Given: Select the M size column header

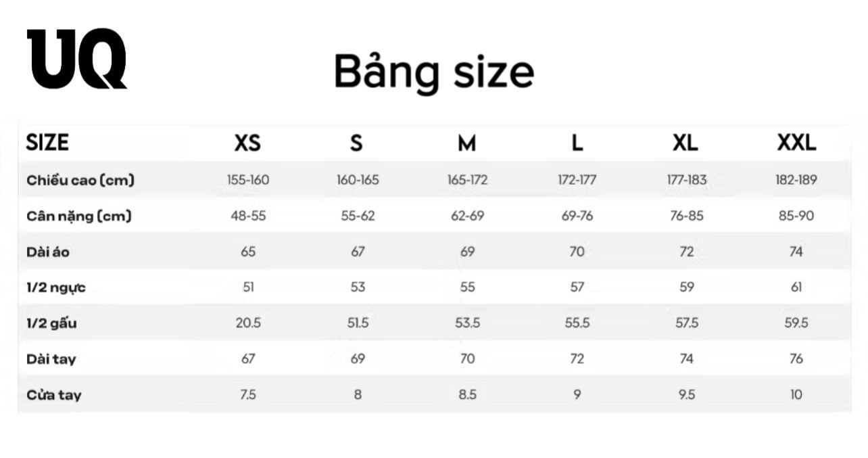Looking at the screenshot, I should 466,143.
